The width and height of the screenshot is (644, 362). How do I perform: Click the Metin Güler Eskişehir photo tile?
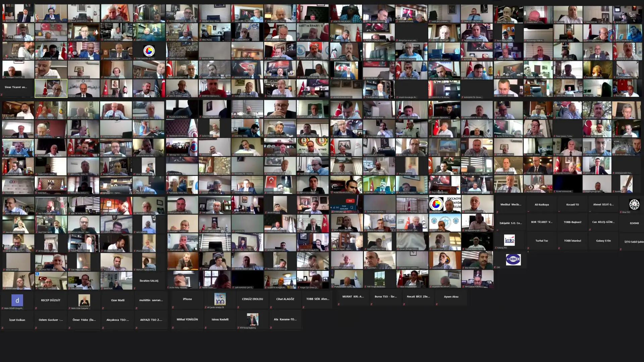pos(84,300)
